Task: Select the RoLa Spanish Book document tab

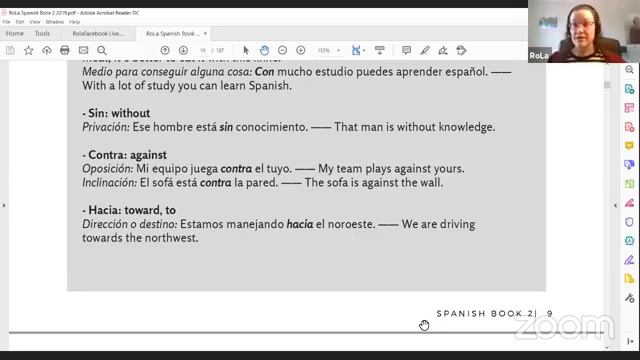Action: [x=172, y=34]
